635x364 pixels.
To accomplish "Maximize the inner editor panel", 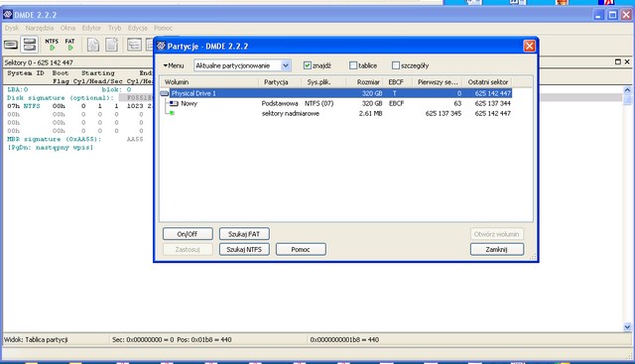I will point(618,61).
